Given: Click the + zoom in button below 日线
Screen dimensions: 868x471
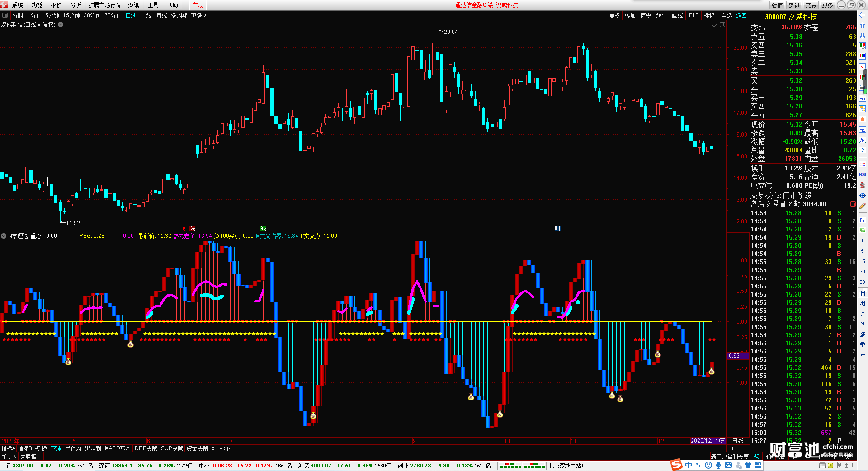Looking at the screenshot, I should point(733,448).
